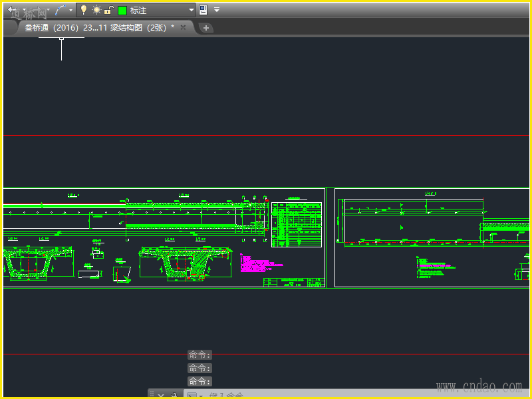Expand the arc tool dropdown arrow

click(70, 10)
